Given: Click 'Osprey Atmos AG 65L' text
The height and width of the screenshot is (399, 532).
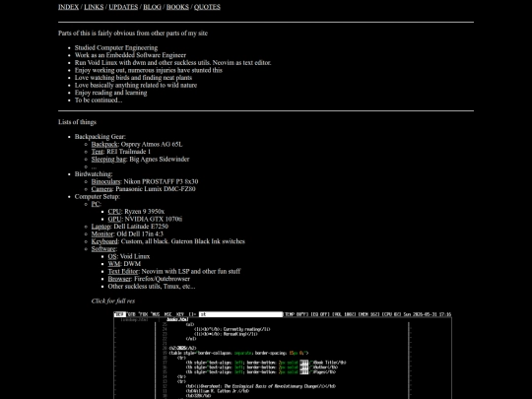Looking at the screenshot, I should click(152, 144).
